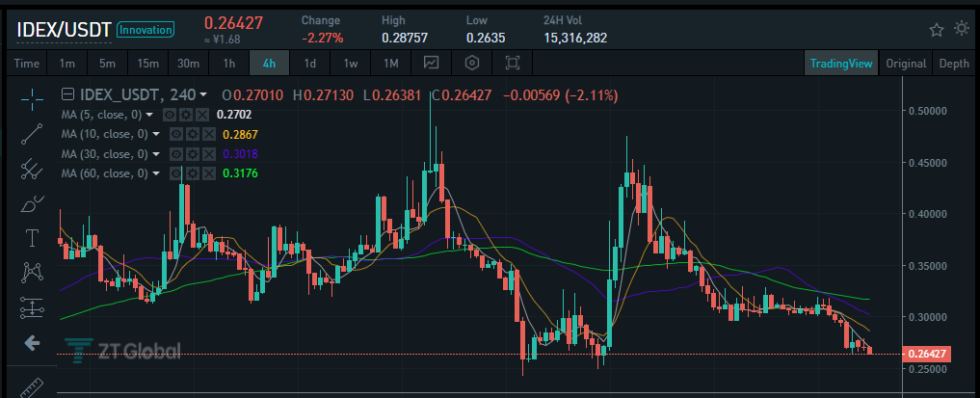This screenshot has height=398, width=980.
Task: Open the MA (5, close, 0) dropdown
Action: click(148, 115)
